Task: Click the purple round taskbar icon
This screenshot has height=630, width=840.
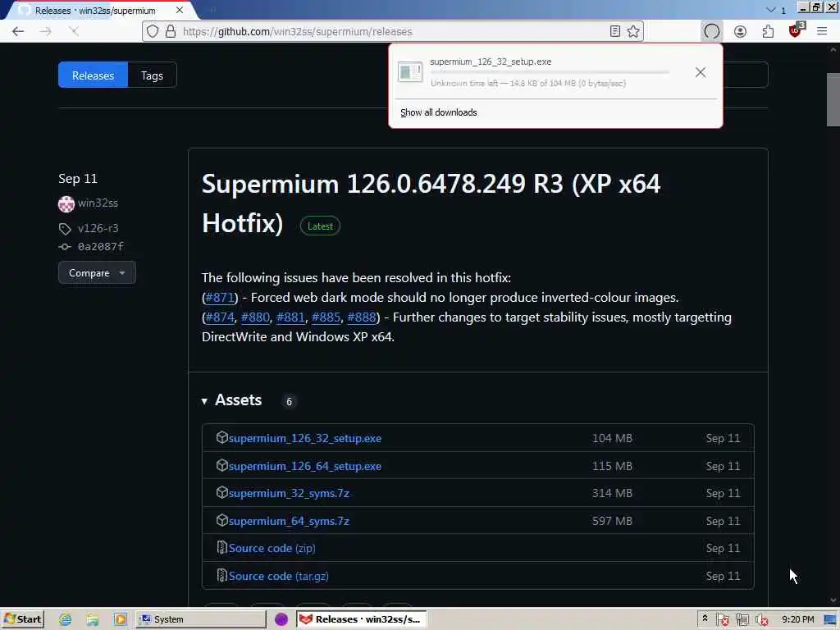Action: point(281,619)
